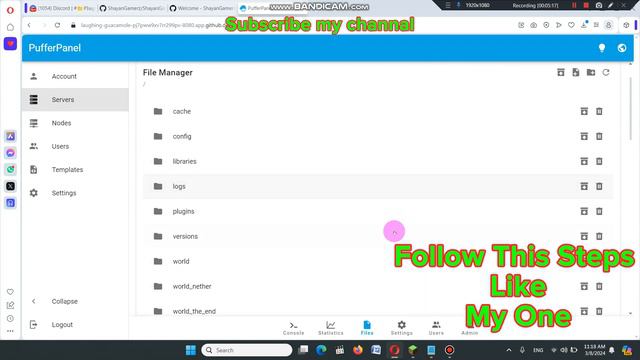Click the archive icon in File Manager header
640x360 pixels.
[x=561, y=72]
